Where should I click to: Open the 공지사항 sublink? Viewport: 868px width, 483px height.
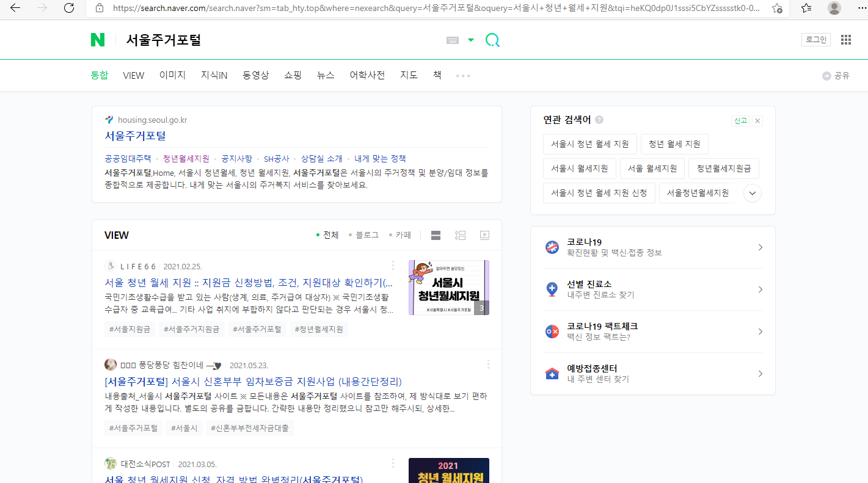[x=236, y=158]
